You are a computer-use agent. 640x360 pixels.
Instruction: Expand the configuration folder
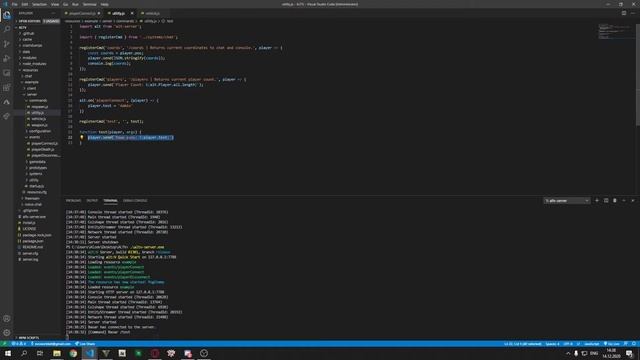pos(40,131)
